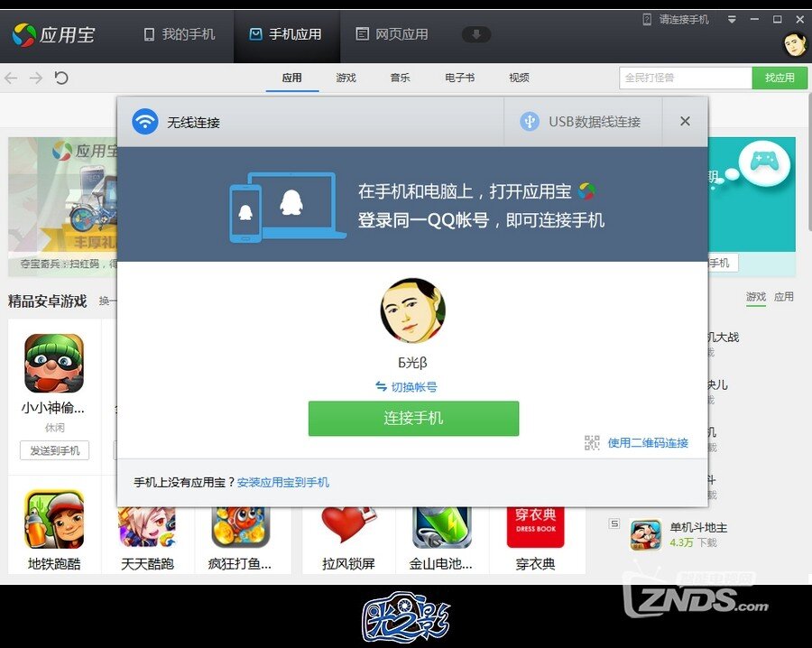Click the promotional banner on the left
Screen dimensions: 812x648
pos(62,206)
